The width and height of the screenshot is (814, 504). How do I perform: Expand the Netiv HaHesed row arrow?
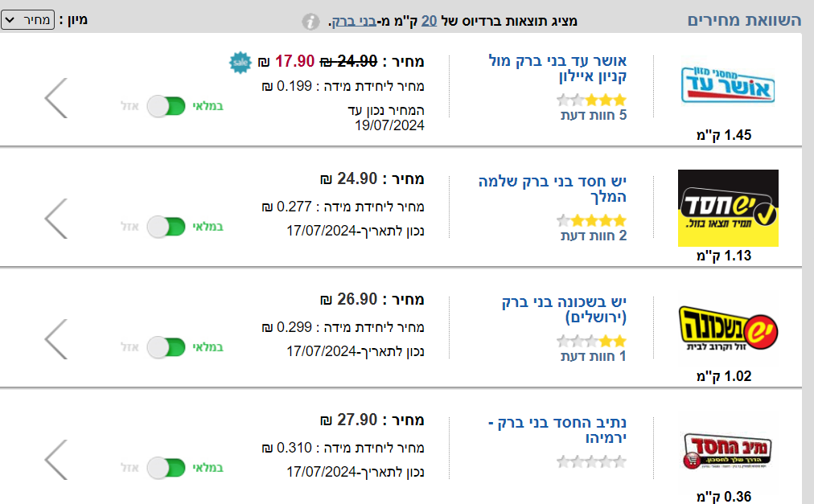click(x=55, y=460)
